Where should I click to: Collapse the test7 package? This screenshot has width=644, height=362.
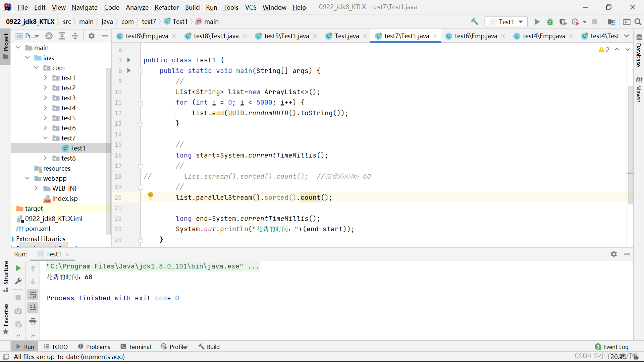pyautogui.click(x=45, y=138)
